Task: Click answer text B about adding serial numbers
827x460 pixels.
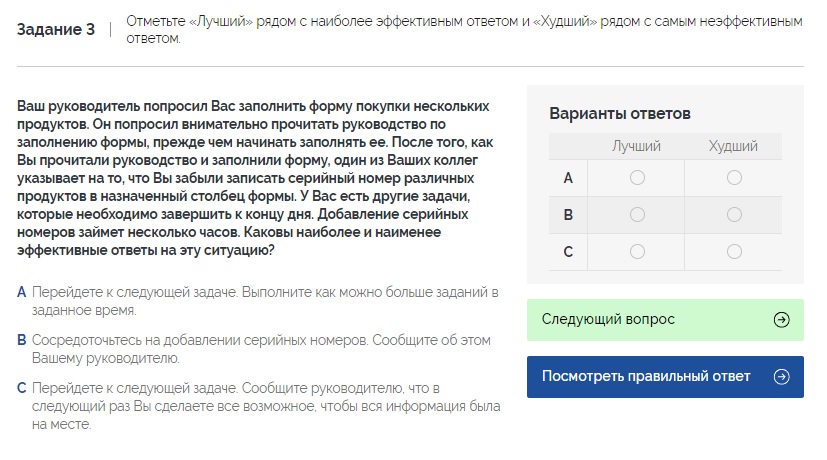Action: 264,349
